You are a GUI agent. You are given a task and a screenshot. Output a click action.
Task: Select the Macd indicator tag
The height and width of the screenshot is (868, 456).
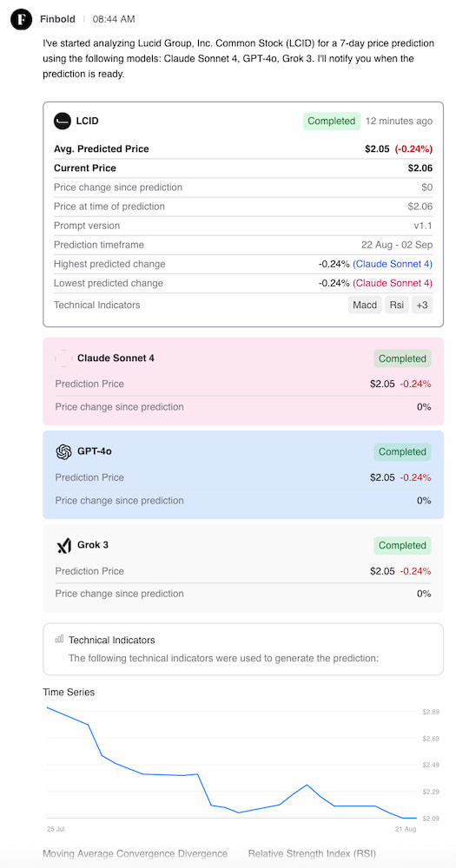pyautogui.click(x=365, y=305)
